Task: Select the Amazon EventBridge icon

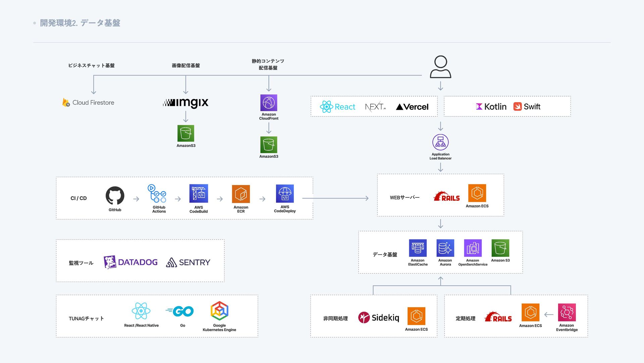Action: [x=567, y=313]
